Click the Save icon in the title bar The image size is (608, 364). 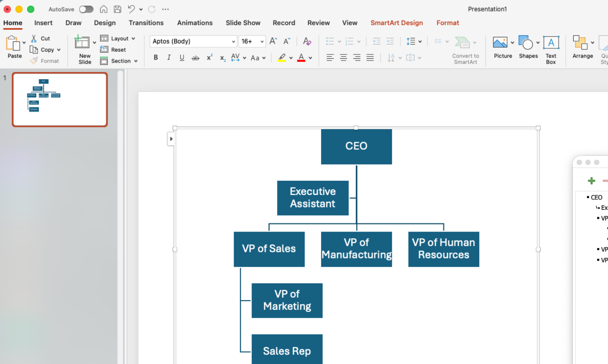[117, 9]
